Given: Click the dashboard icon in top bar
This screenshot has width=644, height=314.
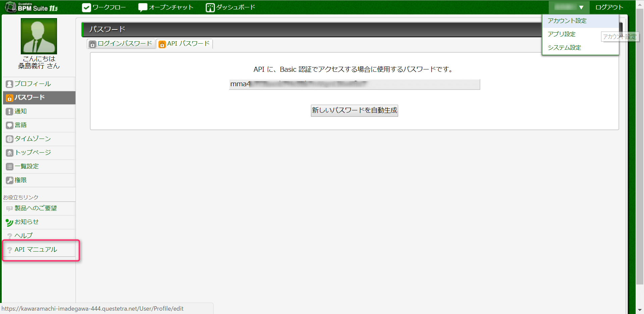Looking at the screenshot, I should (210, 7).
